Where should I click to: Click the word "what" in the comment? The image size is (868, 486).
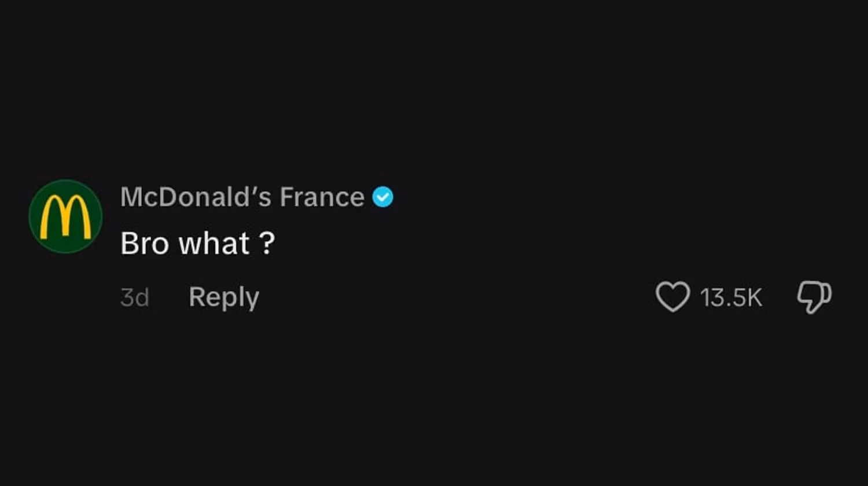[x=214, y=243]
